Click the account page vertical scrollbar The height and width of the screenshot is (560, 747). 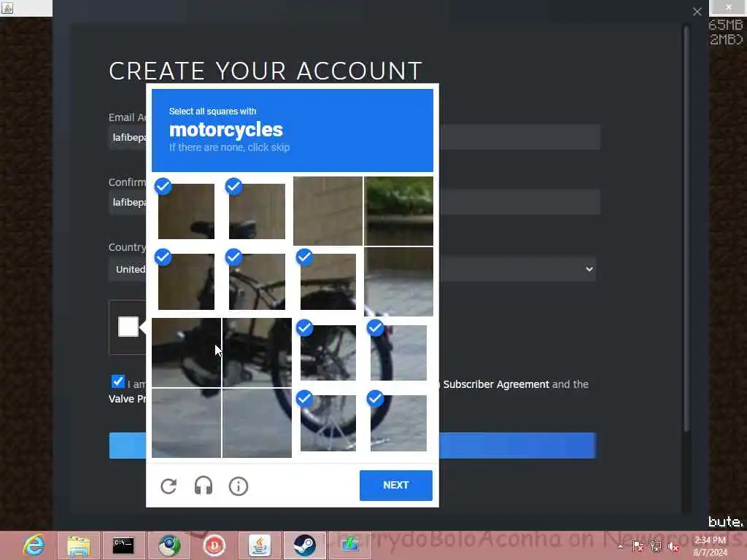[x=686, y=228]
